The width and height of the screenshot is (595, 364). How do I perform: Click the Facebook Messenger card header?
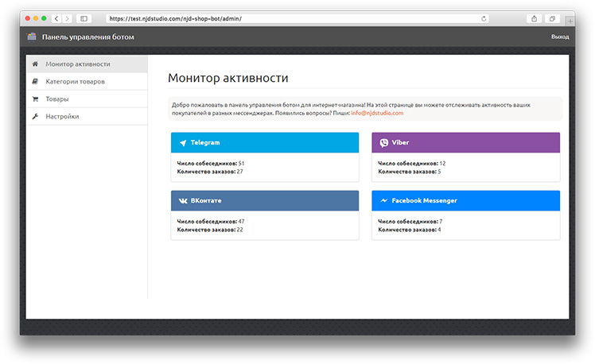[x=465, y=200]
